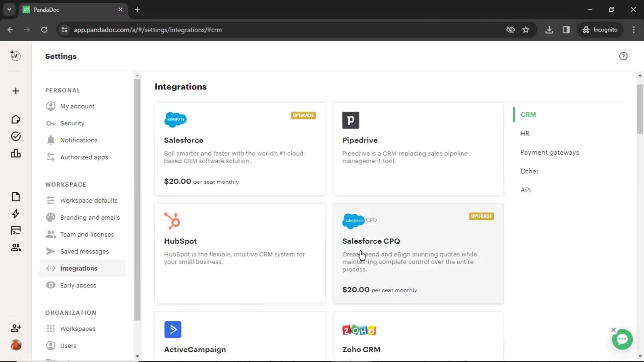The image size is (644, 362).
Task: Select the CRM filter tab
Action: (529, 115)
